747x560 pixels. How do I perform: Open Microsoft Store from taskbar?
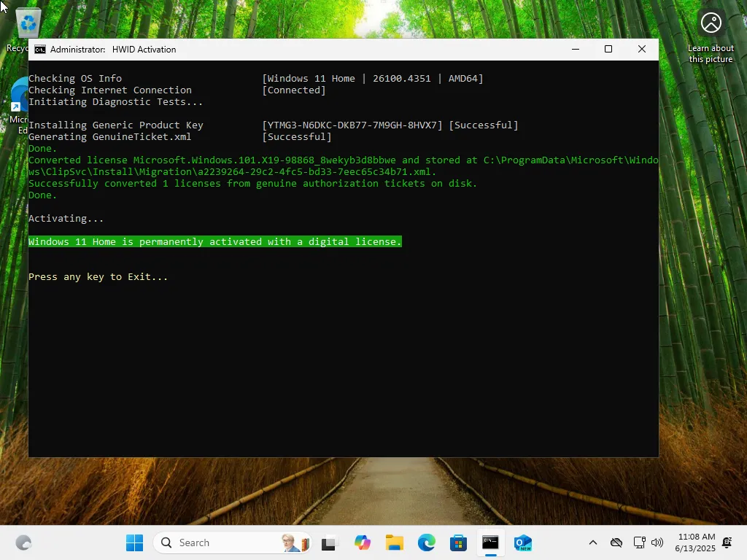coord(458,542)
